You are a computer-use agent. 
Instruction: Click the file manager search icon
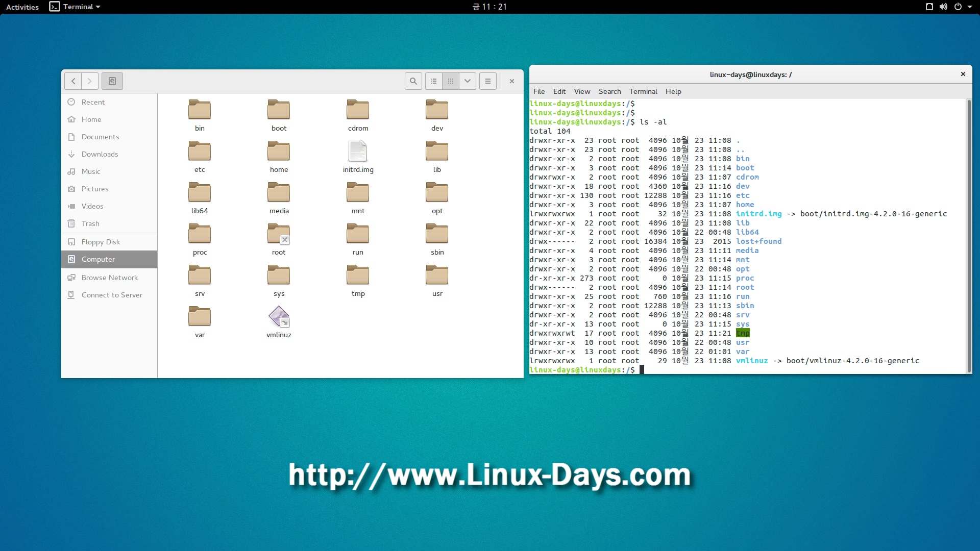point(413,81)
